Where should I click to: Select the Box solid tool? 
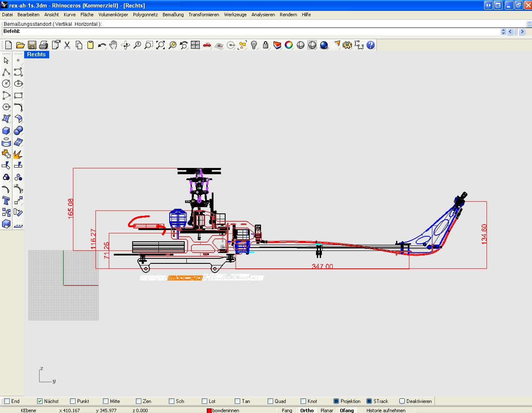[x=6, y=130]
